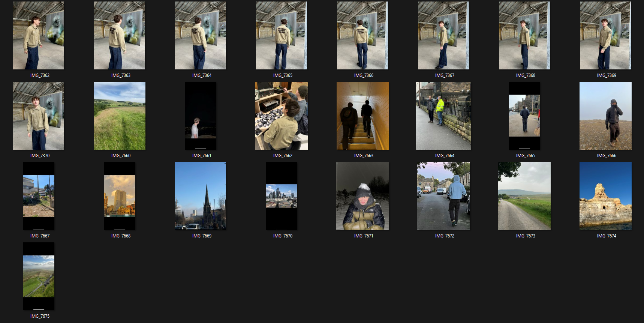Open the IMG_7660 grassy field photo
Viewport: 644px width, 323px height.
pyautogui.click(x=120, y=116)
